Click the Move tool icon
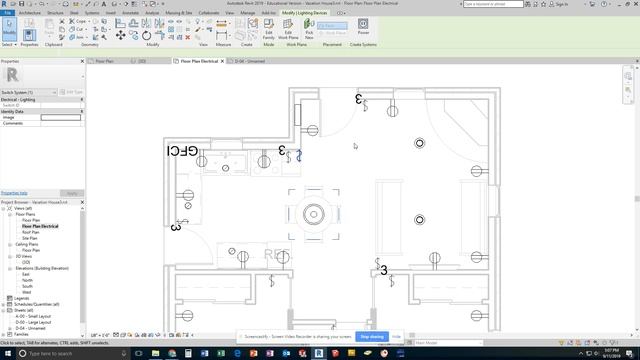640x360 pixels. tap(120, 36)
